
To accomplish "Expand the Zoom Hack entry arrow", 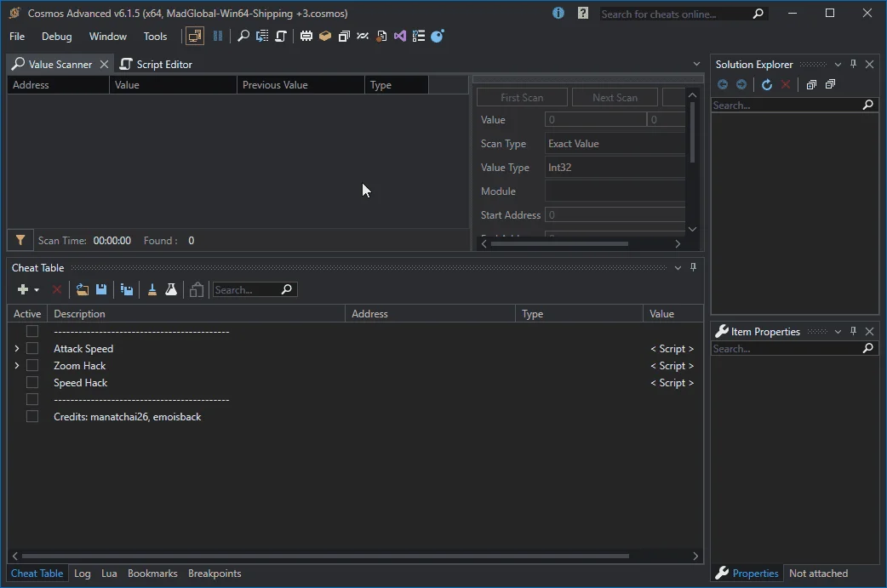I will point(16,365).
